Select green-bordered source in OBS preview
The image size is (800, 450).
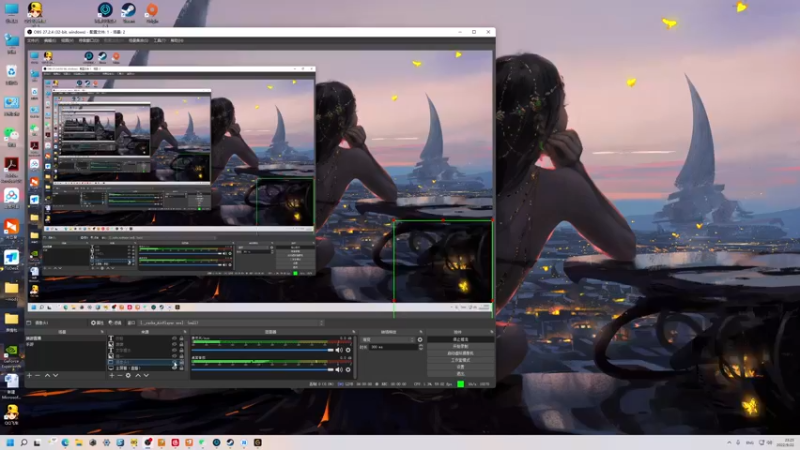coord(443,261)
